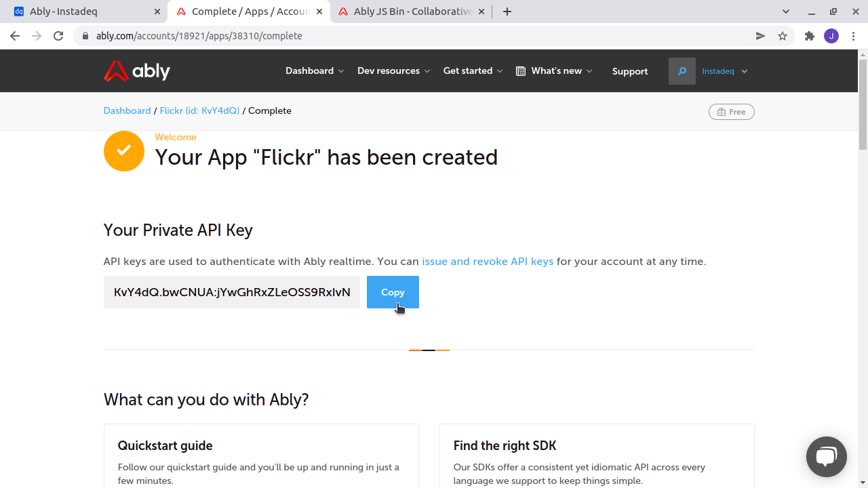Follow the issue and revoke API keys link
This screenshot has height=488, width=868.
click(x=488, y=262)
